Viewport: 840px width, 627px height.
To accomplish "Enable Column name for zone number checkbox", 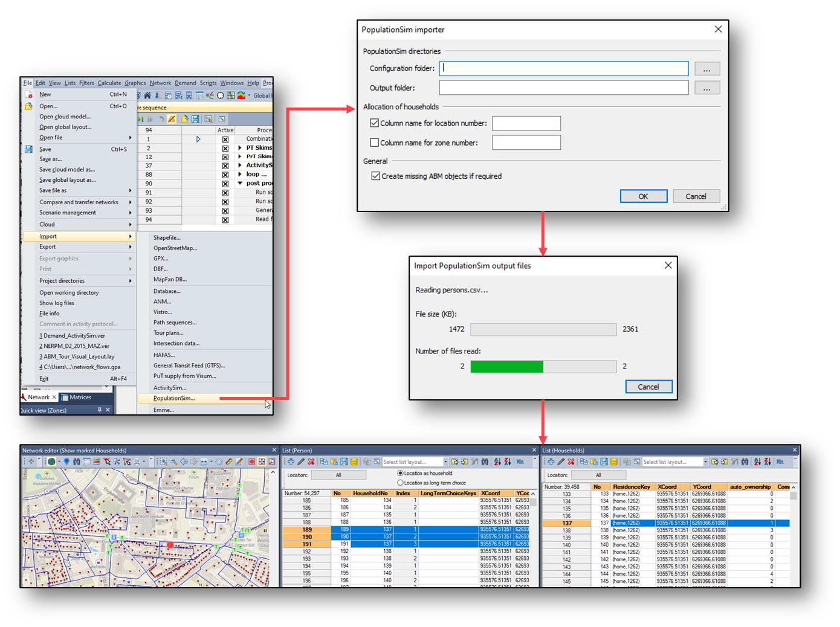I will tap(375, 143).
